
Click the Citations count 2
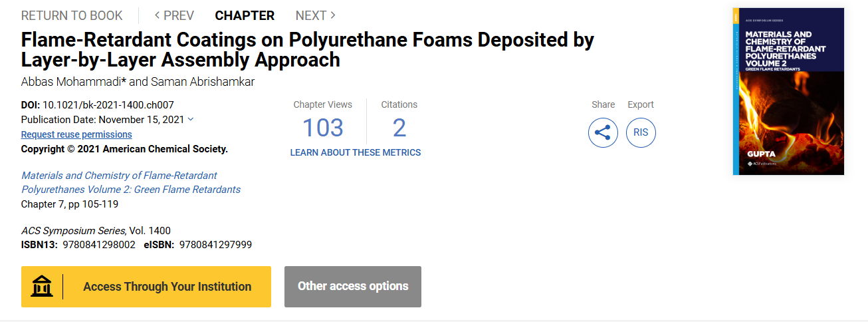pyautogui.click(x=399, y=127)
